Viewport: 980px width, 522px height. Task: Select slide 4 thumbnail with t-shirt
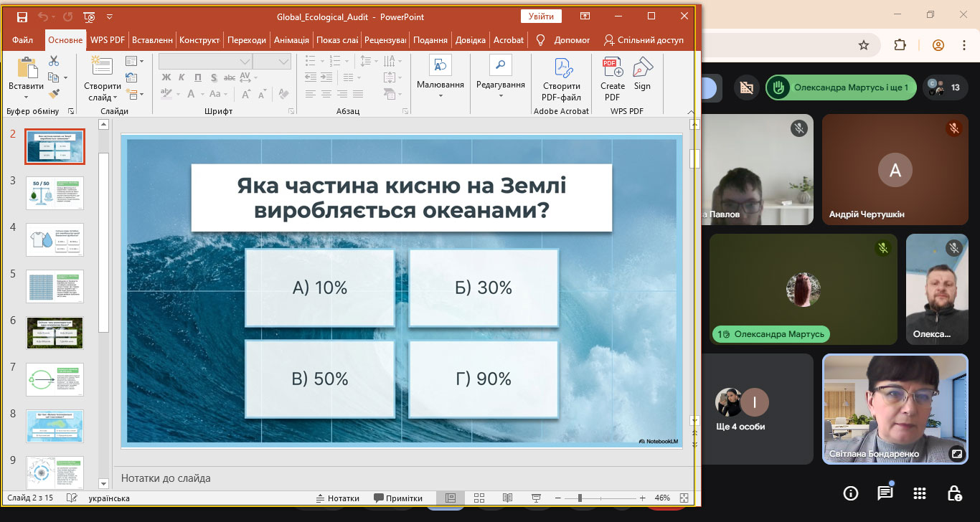(55, 239)
